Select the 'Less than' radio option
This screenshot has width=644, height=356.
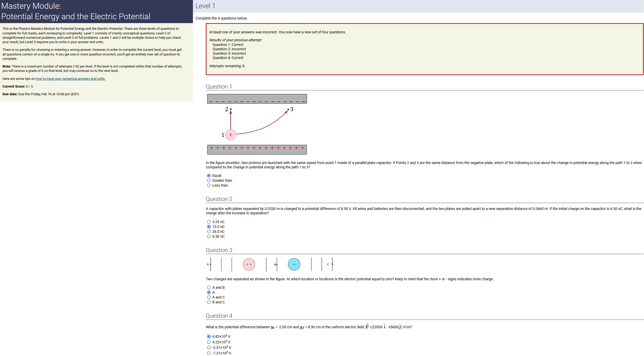tap(209, 185)
